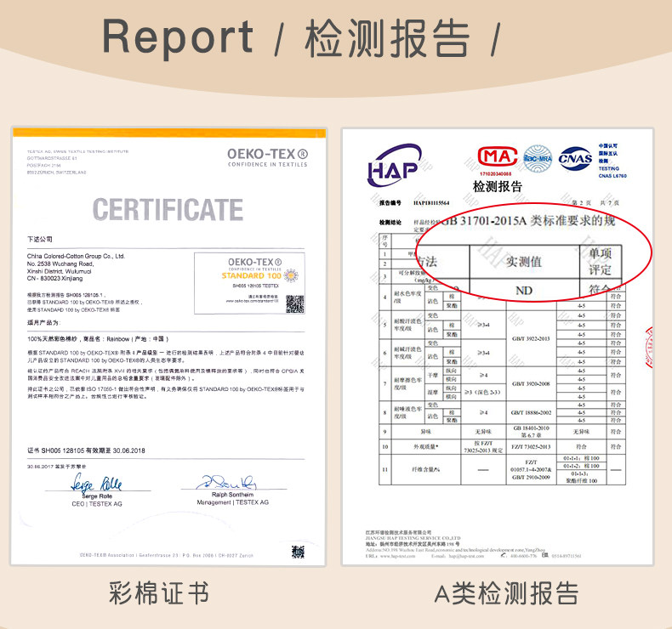Click the ilac-MRA globe logo

[x=538, y=158]
